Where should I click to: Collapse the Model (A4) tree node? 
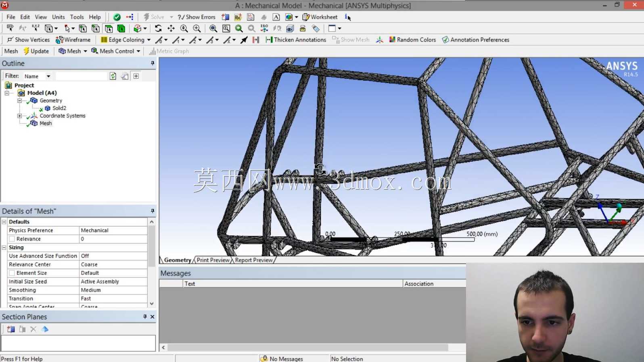7,93
